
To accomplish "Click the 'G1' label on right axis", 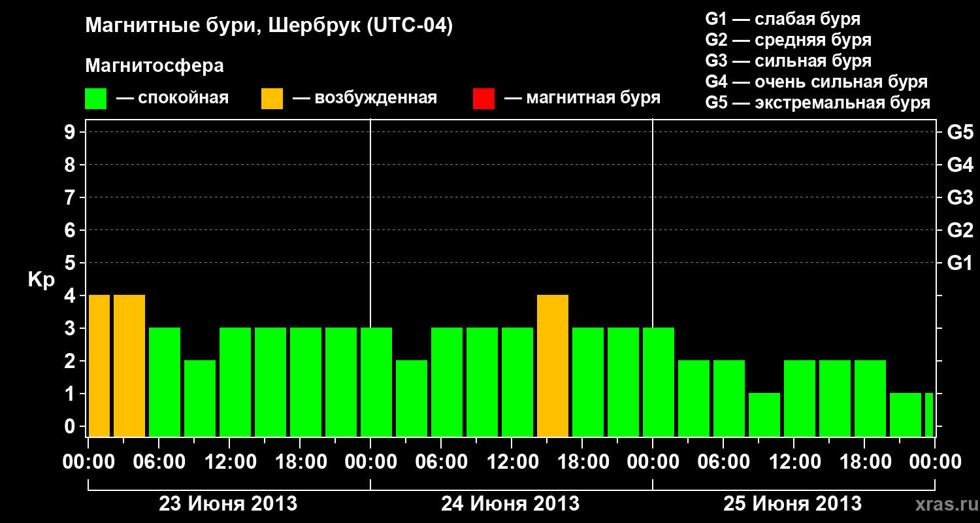I will pos(960,263).
